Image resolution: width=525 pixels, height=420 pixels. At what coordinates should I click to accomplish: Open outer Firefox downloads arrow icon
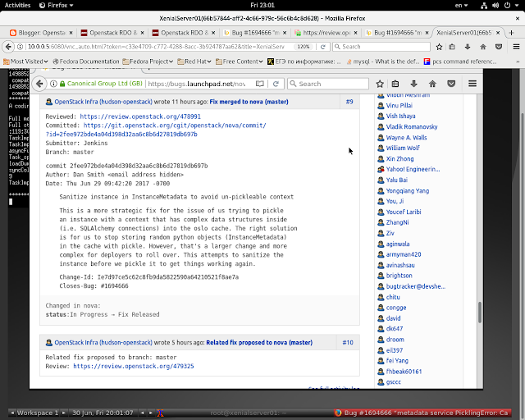pyautogui.click(x=468, y=47)
